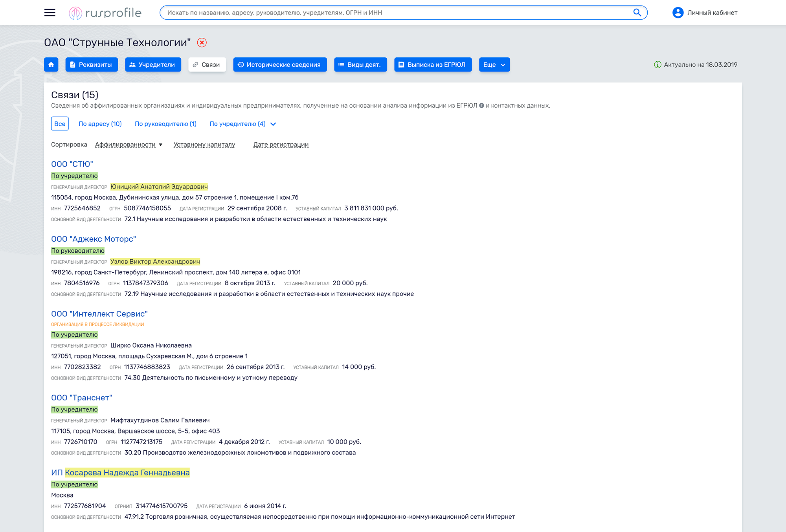The width and height of the screenshot is (786, 532).
Task: Click the red liquidated status icon by company name
Action: coord(202,42)
